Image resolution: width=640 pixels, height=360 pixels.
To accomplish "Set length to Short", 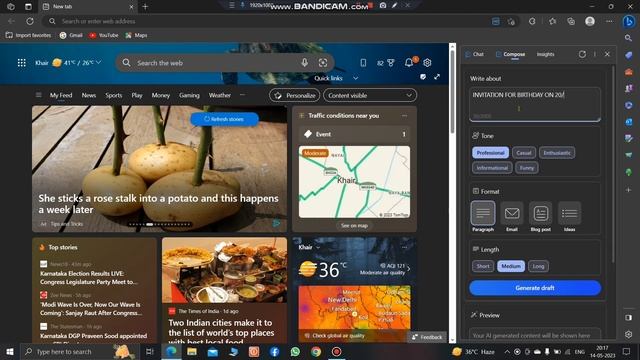I will click(482, 266).
